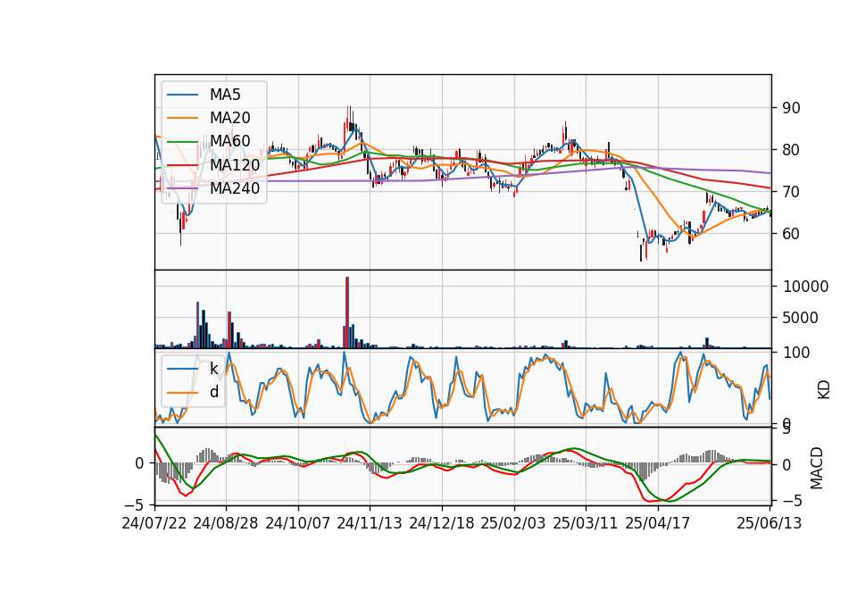
Task: Click the 70 price axis label
Action: [792, 192]
